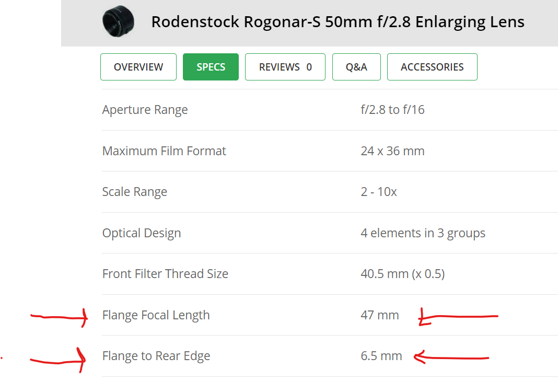This screenshot has width=558, height=392.
Task: Click the 6.5 mm rear edge value
Action: pyautogui.click(x=381, y=356)
